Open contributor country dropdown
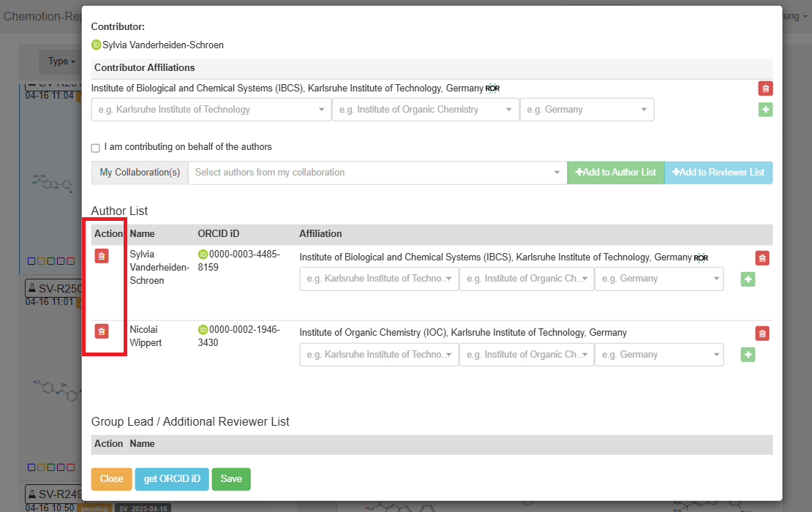Viewport: 812px width, 512px height. pos(587,110)
